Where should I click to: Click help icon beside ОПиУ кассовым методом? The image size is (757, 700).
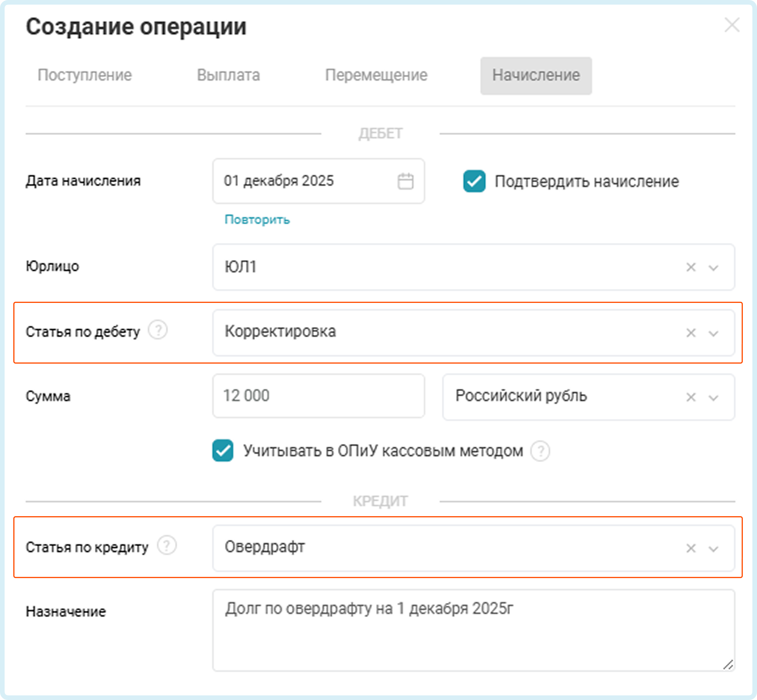point(540,451)
